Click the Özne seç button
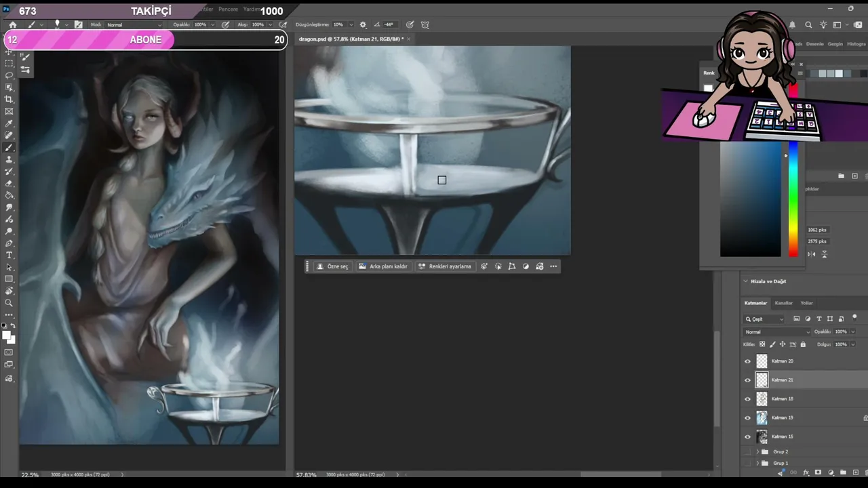868x488 pixels. tap(332, 266)
